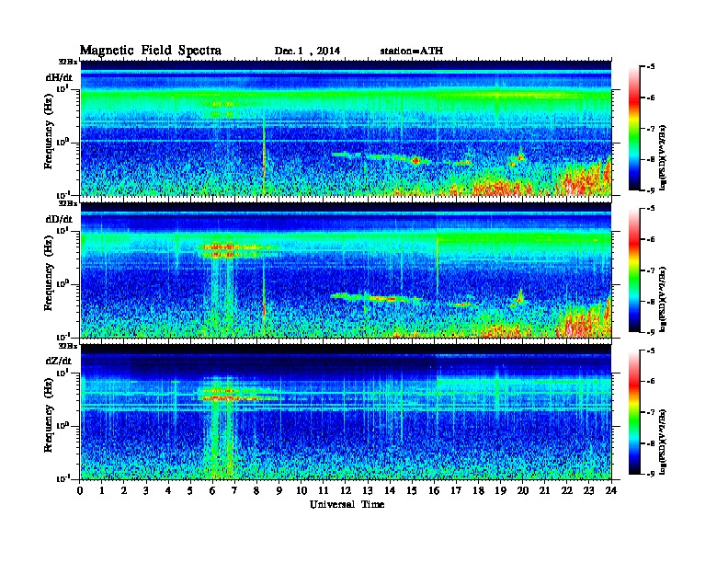The width and height of the screenshot is (728, 563).
Task: Click hour tick label "15" on time axis
Action: [x=412, y=491]
